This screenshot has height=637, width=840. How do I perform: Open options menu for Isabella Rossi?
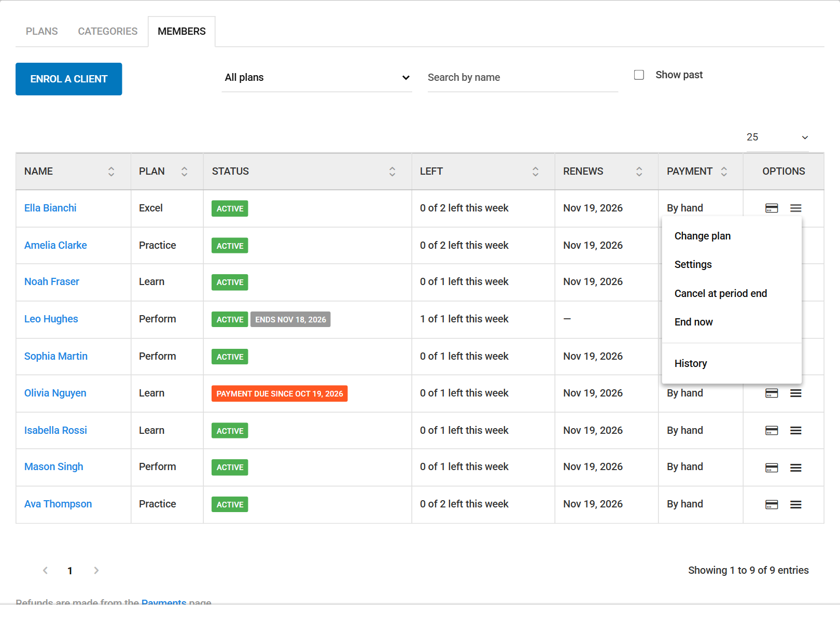coord(796,431)
